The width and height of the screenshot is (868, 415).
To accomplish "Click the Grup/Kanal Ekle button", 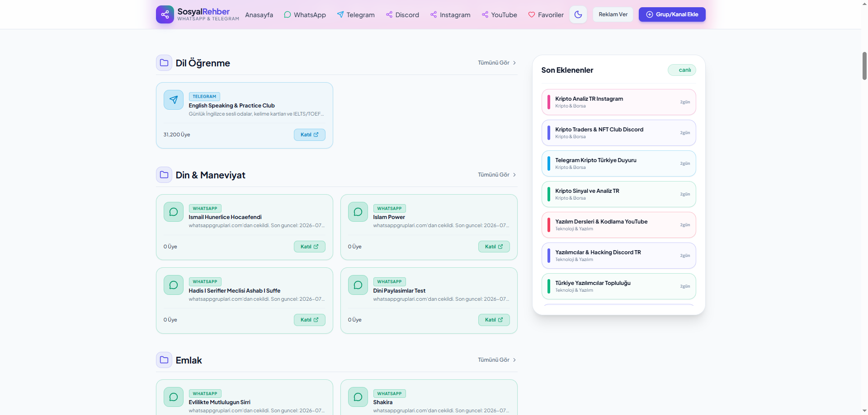I will point(672,14).
